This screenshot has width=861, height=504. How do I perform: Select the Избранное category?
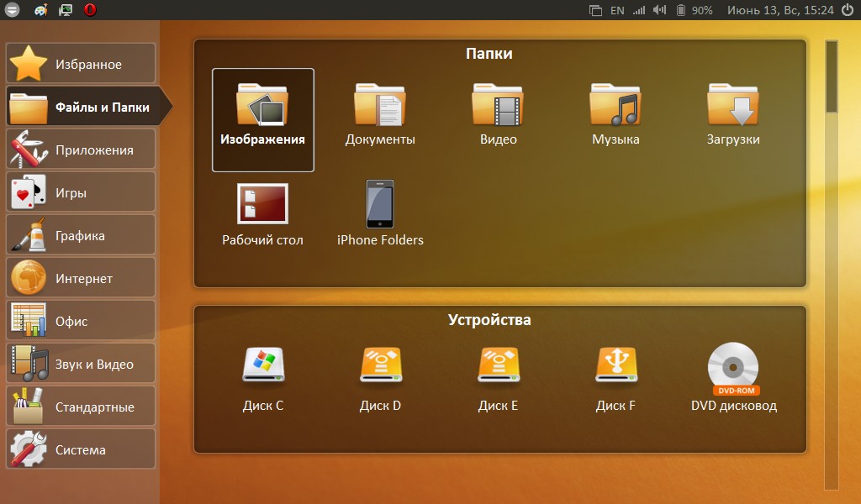pos(81,64)
